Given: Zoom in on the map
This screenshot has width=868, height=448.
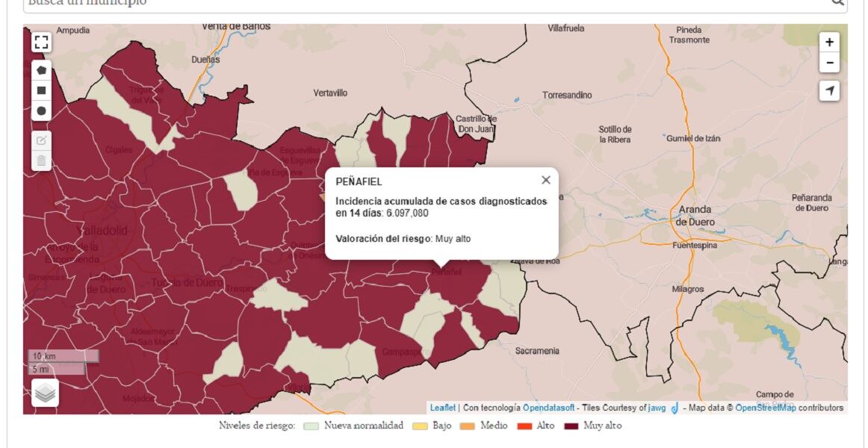Looking at the screenshot, I should coord(829,43).
